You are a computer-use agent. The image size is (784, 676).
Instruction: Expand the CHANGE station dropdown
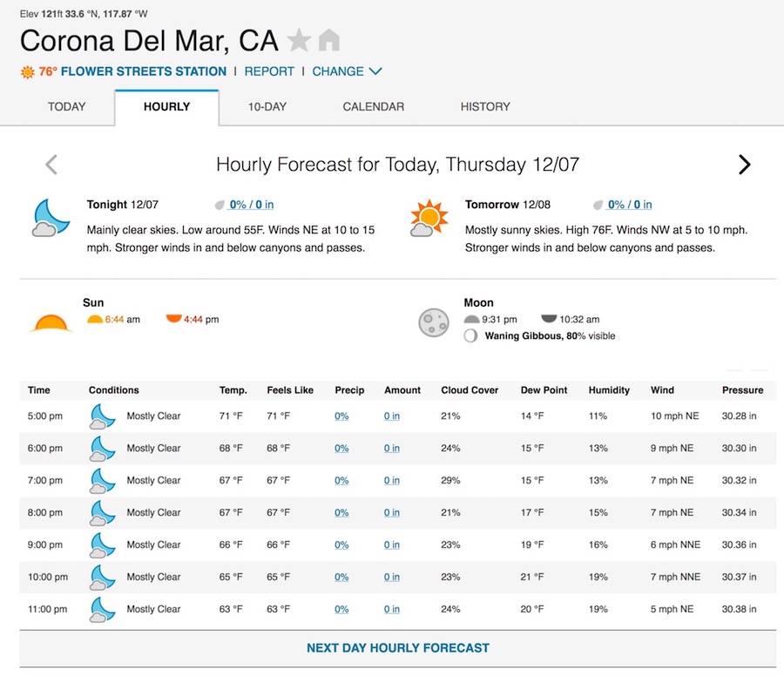tap(347, 71)
